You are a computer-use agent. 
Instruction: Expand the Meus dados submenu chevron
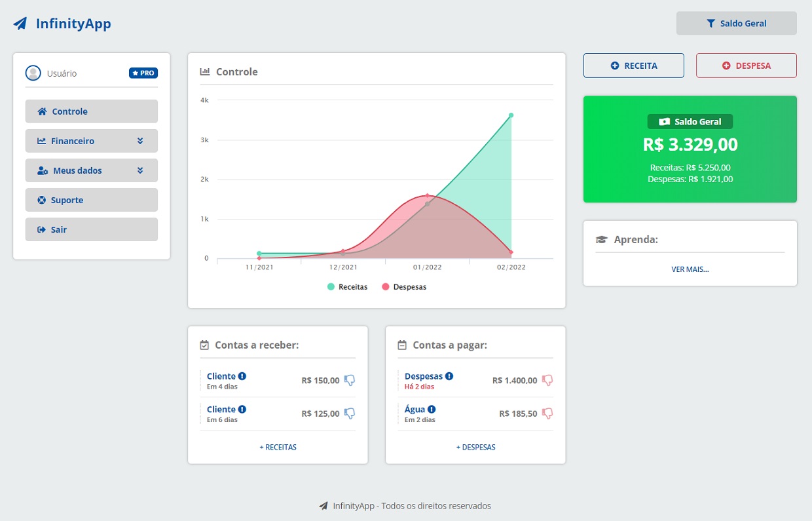coord(140,170)
